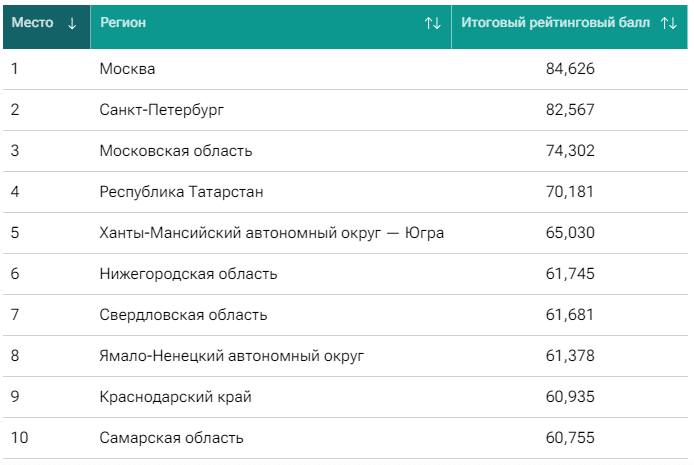The height and width of the screenshot is (465, 694).
Task: Click the sort arrows in Регион header
Action: coord(432,23)
